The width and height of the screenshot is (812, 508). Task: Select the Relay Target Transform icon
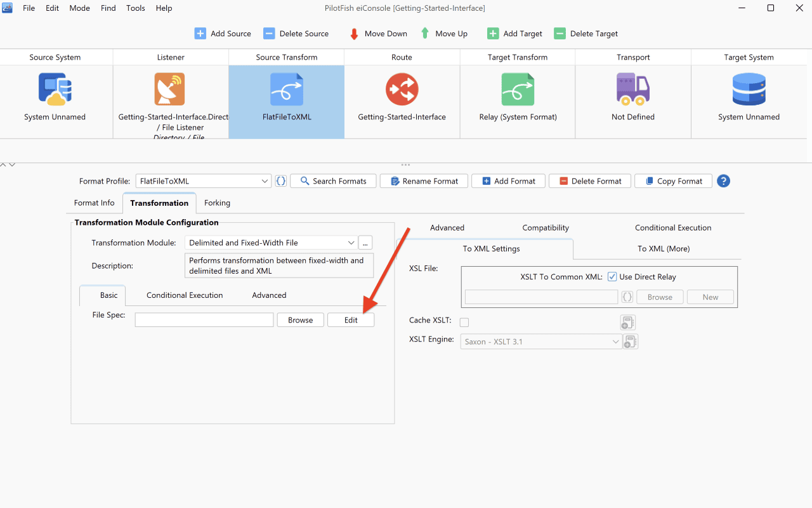click(518, 89)
